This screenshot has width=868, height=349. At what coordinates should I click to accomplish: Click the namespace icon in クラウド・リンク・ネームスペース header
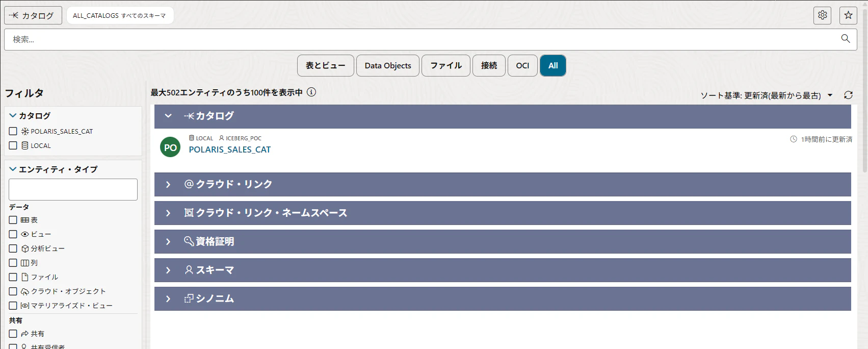[x=189, y=212]
